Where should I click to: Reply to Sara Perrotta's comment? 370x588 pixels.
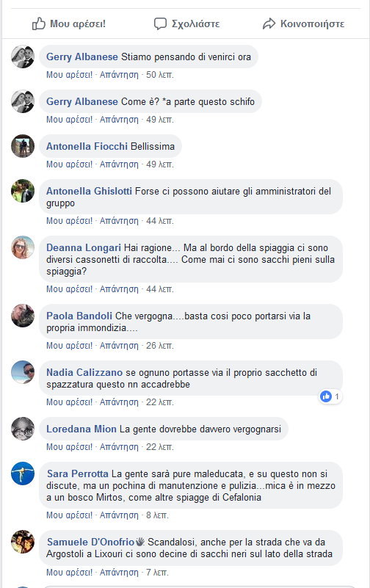119,515
